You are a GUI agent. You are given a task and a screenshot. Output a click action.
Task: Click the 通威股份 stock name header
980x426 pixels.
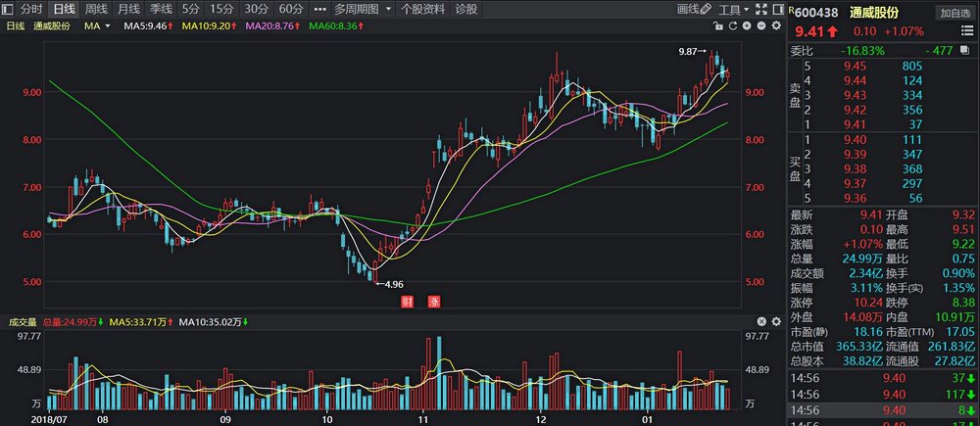point(874,13)
